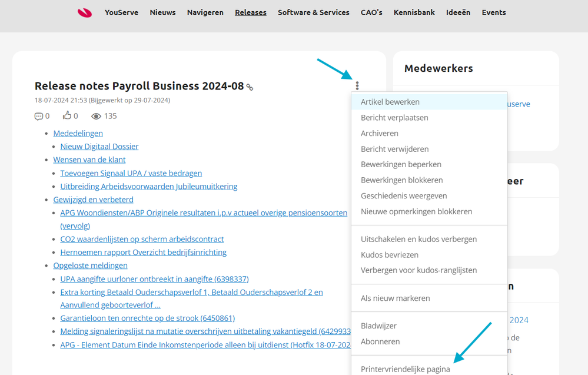Give kudos with the thumbs-up icon

point(67,115)
